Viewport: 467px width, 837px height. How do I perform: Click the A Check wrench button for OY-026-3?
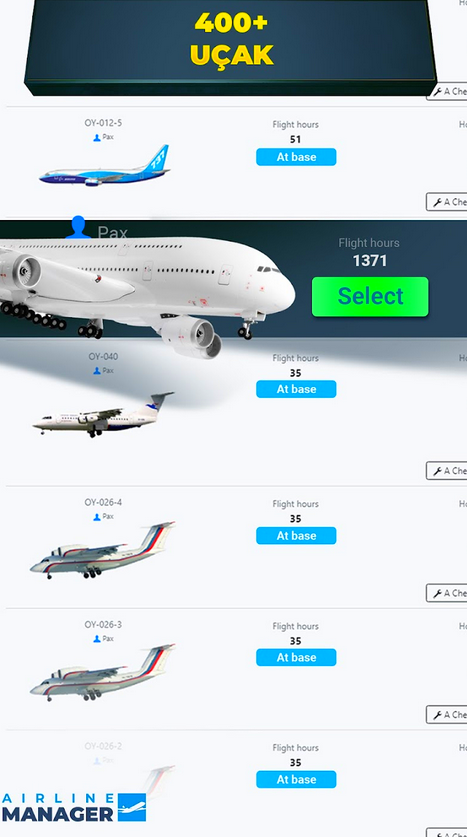tap(447, 714)
